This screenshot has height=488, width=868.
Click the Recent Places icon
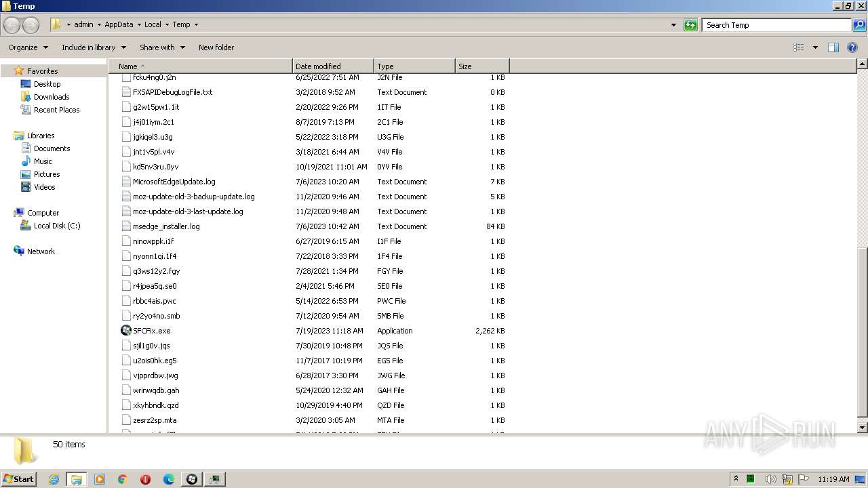[x=26, y=110]
